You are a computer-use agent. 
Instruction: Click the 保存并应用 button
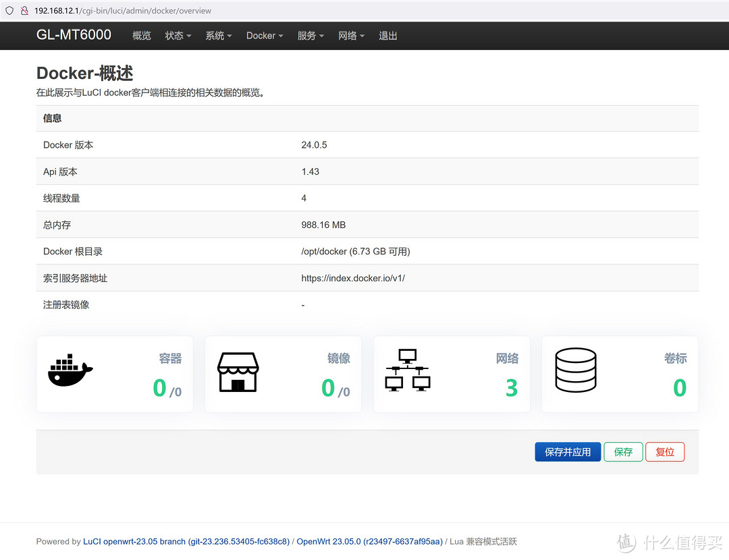point(568,452)
